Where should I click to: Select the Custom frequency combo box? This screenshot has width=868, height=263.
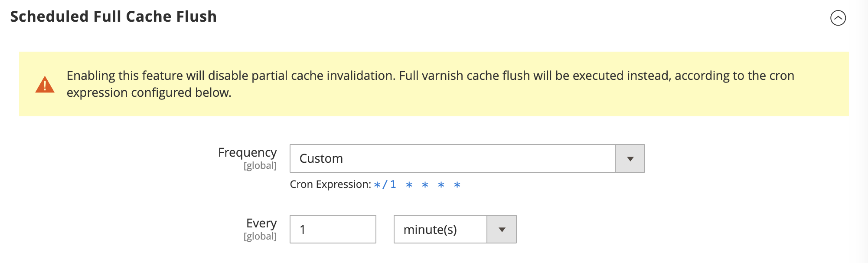point(467,158)
